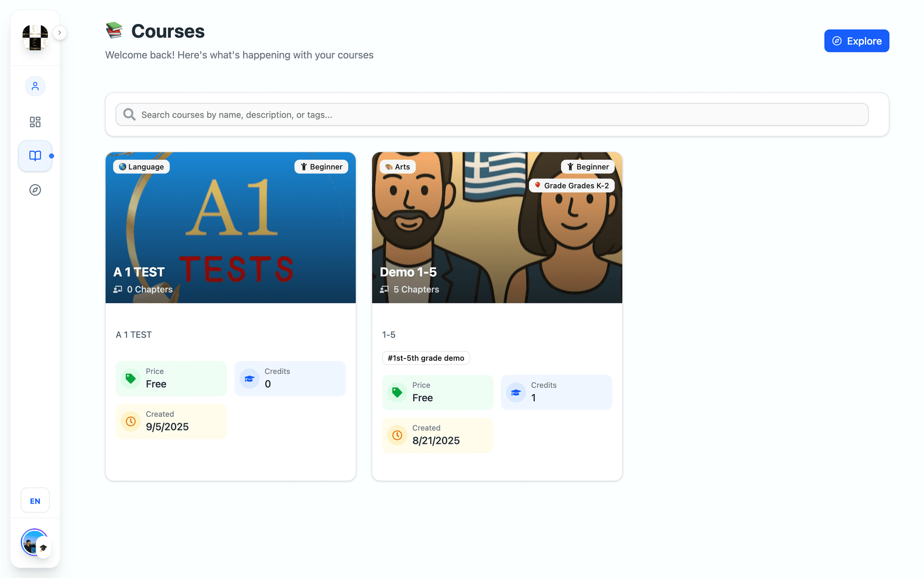Click clock created icon on Demo 1-5
Viewport: 924px width, 578px height.
tap(397, 435)
